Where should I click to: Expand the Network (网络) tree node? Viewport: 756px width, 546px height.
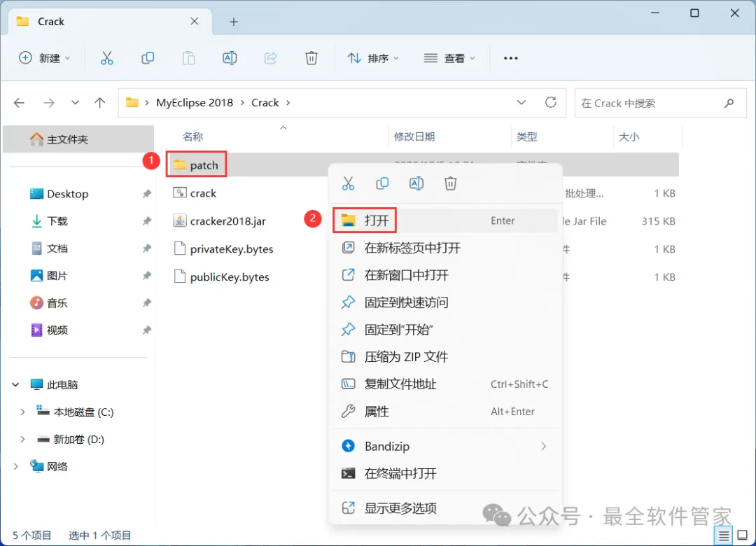pyautogui.click(x=15, y=466)
